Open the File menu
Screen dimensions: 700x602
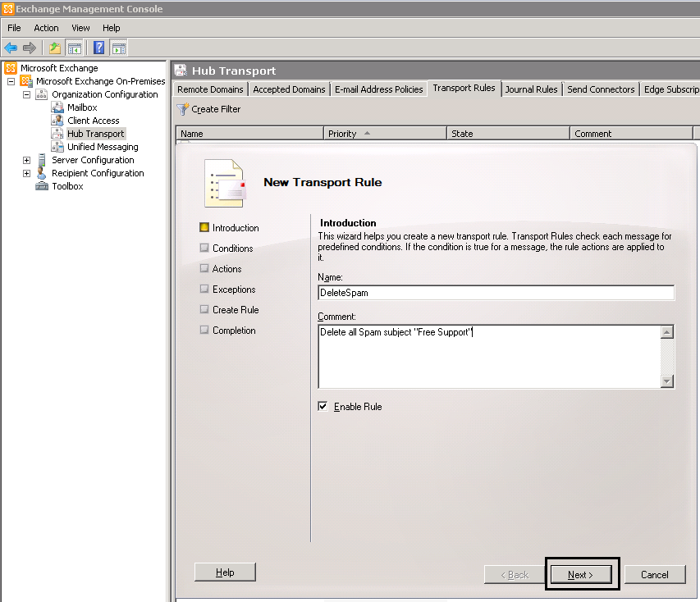pos(14,28)
